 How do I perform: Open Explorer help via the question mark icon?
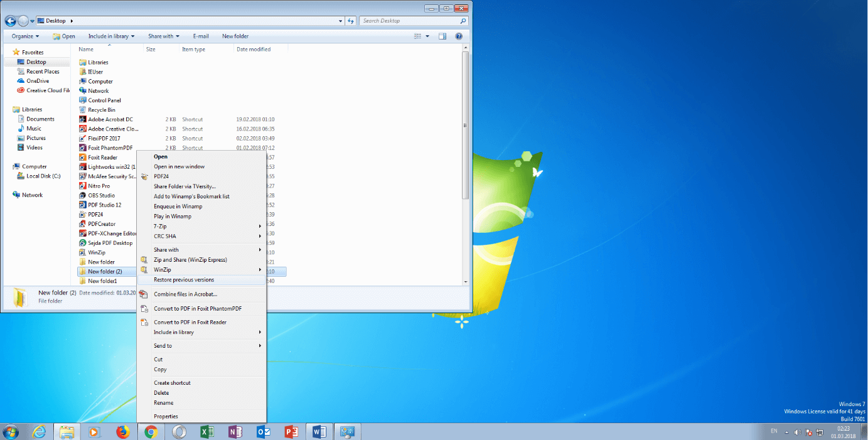pos(459,36)
